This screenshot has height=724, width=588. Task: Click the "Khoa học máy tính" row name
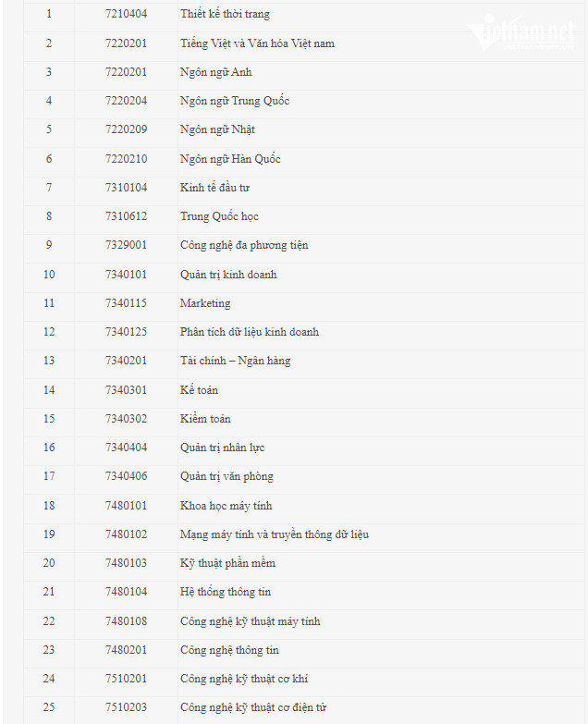(x=226, y=506)
